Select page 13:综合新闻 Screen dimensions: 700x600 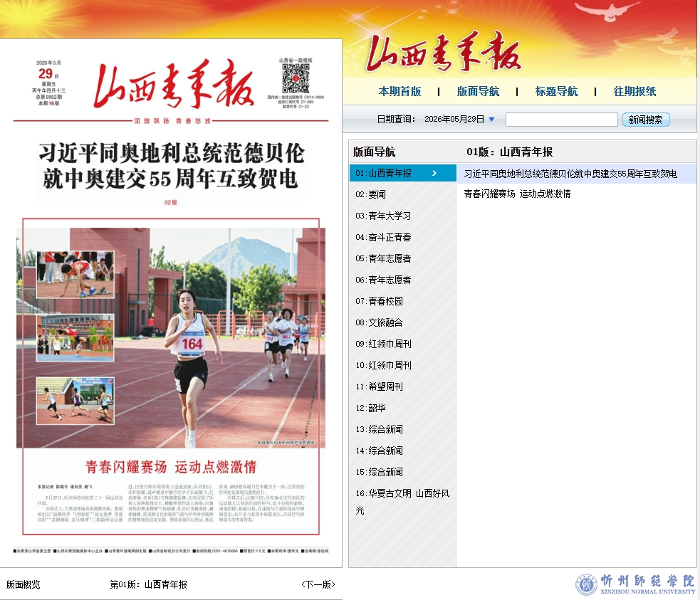click(x=379, y=429)
